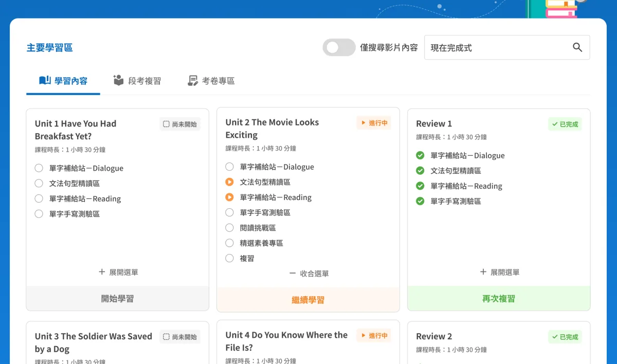The width and height of the screenshot is (617, 364).
Task: Open the Review 2 card title
Action: click(x=434, y=337)
